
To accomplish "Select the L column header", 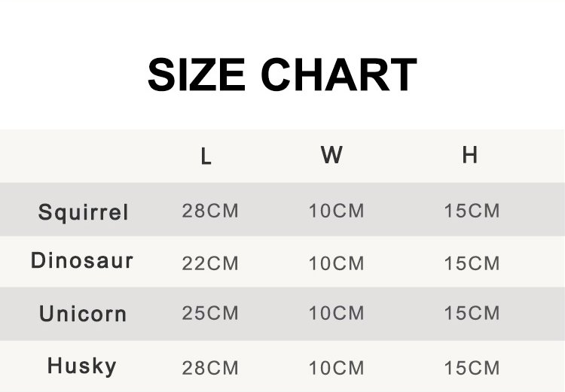I will 206,156.
